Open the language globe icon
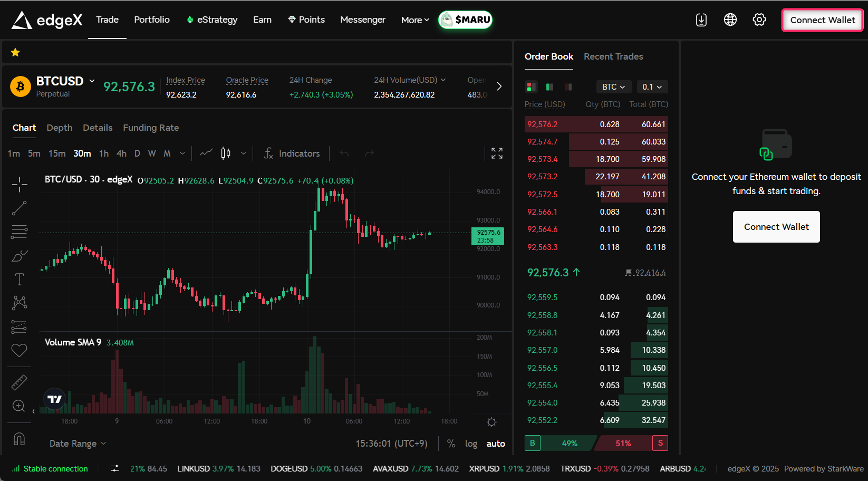Viewport: 868px width, 481px height. 730,20
